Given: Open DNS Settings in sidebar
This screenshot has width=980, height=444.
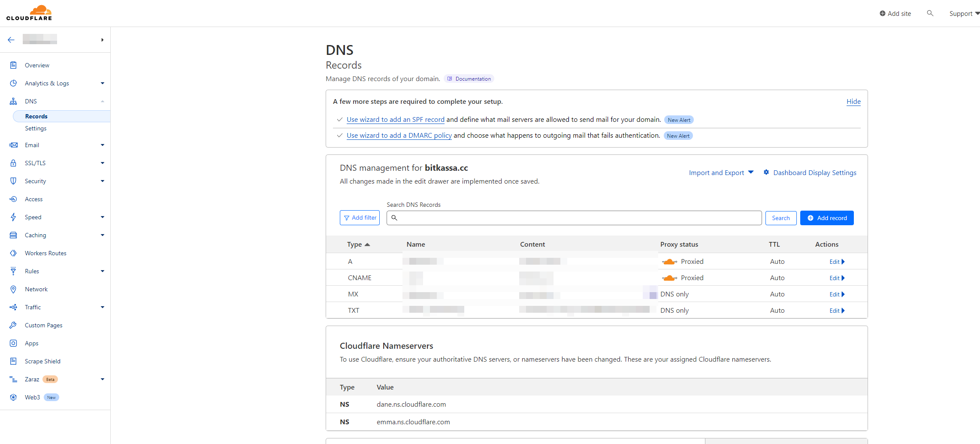Looking at the screenshot, I should (x=36, y=128).
